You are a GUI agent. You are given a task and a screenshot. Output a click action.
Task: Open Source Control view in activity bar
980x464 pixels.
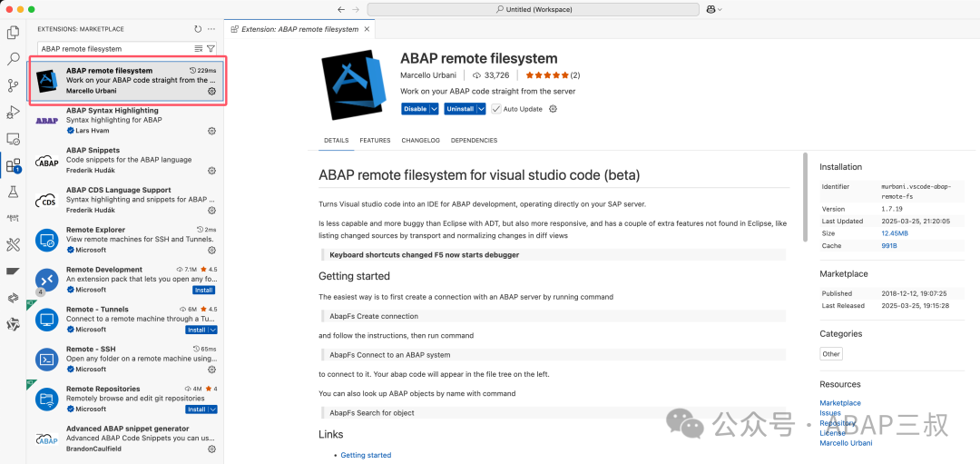click(13, 85)
